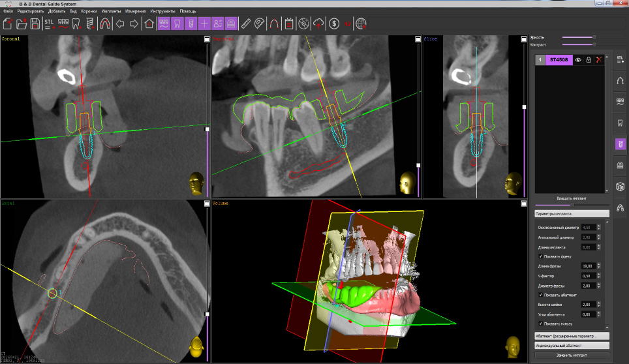The width and height of the screenshot is (629, 364).
Task: Open the Коронки menu
Action: pyautogui.click(x=89, y=11)
